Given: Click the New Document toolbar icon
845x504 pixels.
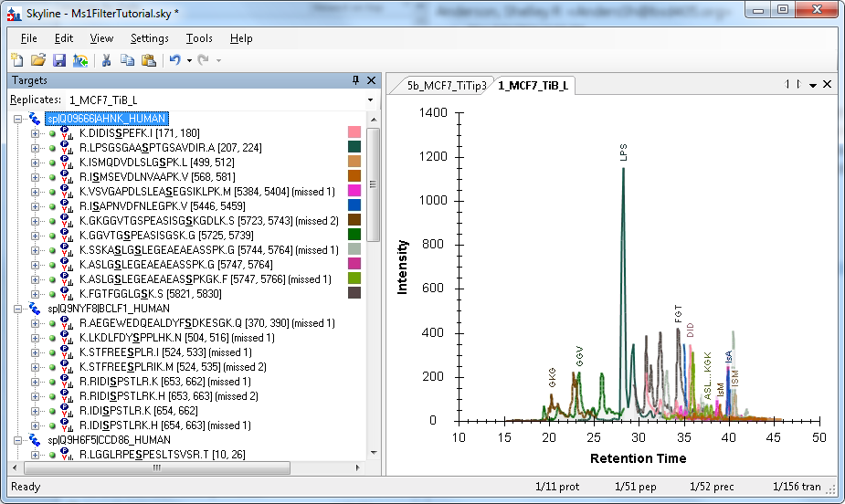Looking at the screenshot, I should pyautogui.click(x=16, y=60).
